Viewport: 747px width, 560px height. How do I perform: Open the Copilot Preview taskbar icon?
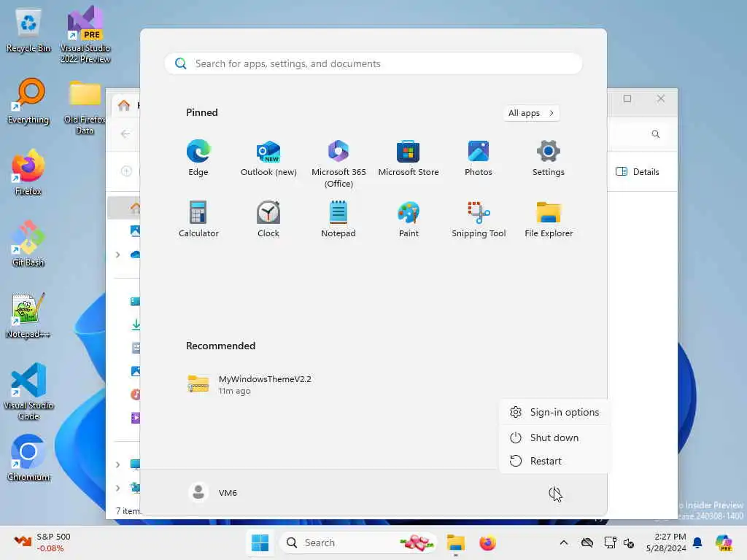coord(724,542)
